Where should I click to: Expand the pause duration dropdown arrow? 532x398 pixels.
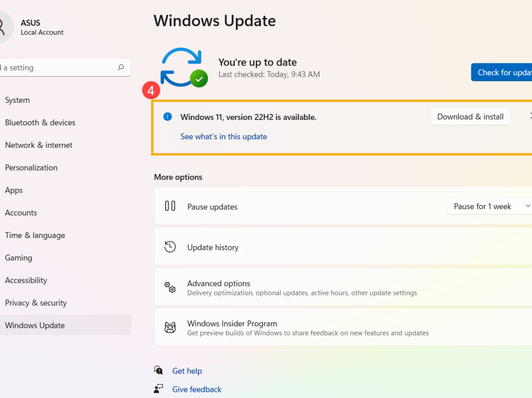(x=527, y=206)
